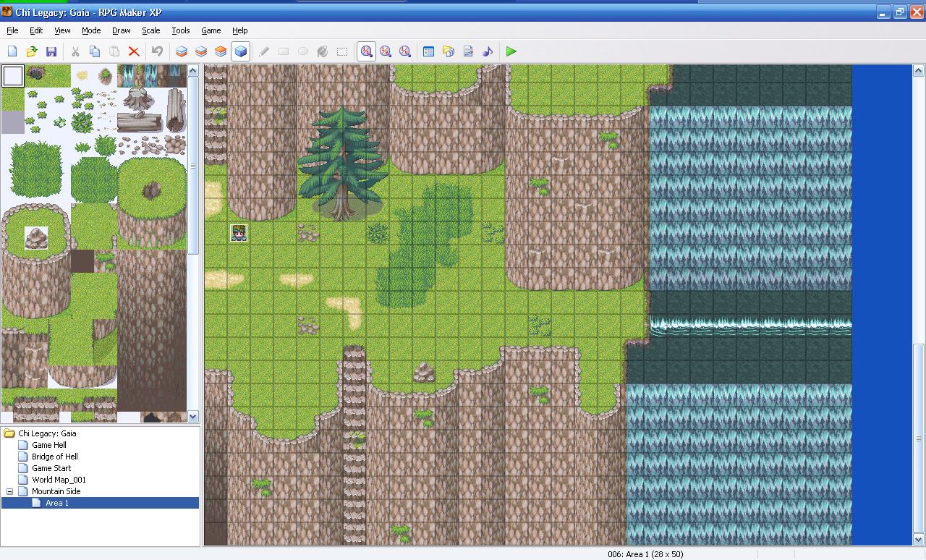Open the Draw menu
This screenshot has width=926, height=560.
click(122, 30)
